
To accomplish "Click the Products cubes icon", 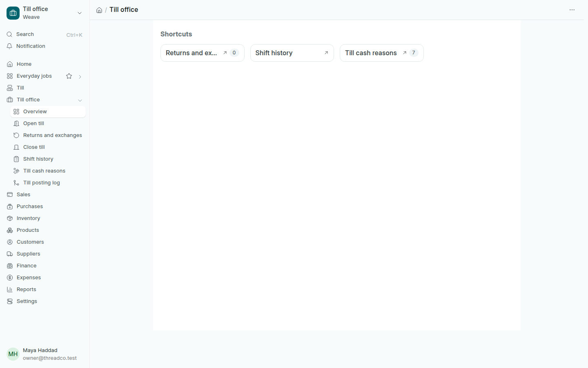I will (10, 230).
